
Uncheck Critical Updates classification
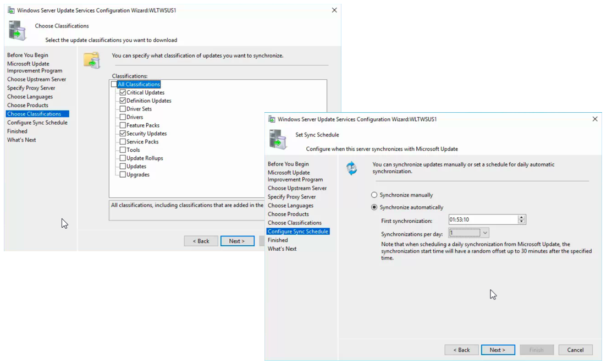pyautogui.click(x=123, y=92)
